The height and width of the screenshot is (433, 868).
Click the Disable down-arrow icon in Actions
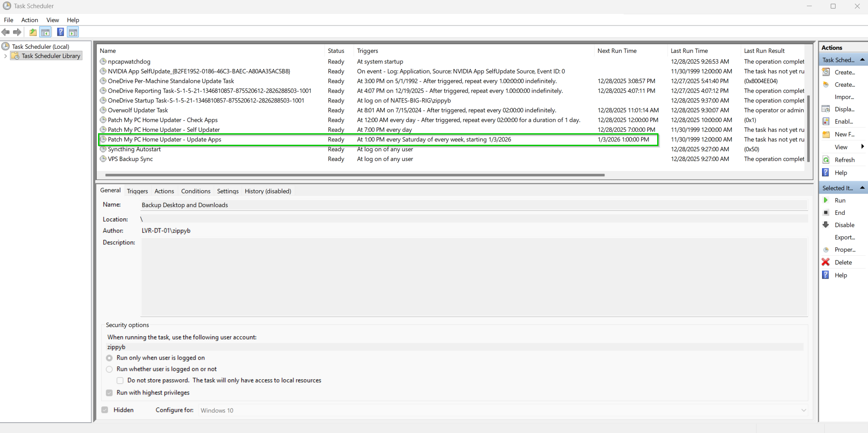pos(826,225)
